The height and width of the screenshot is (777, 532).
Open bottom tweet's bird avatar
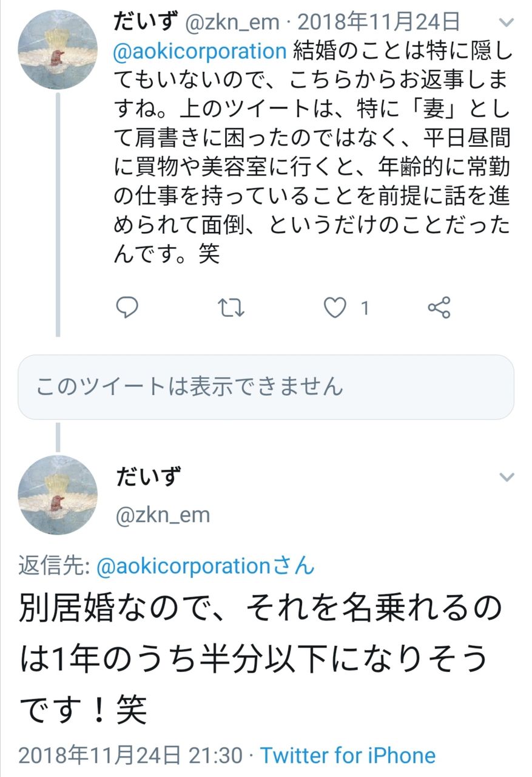[x=58, y=495]
